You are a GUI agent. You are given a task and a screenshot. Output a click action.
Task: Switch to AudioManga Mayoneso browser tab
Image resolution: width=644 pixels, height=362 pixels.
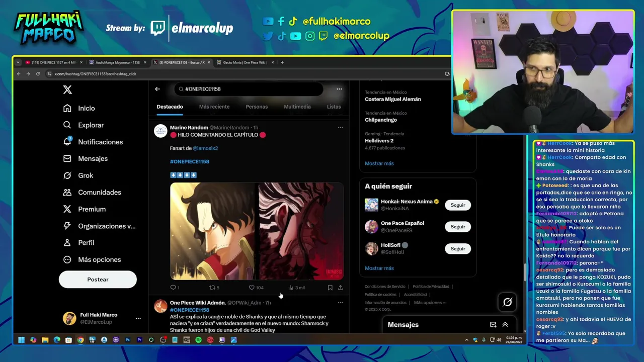[x=117, y=62]
